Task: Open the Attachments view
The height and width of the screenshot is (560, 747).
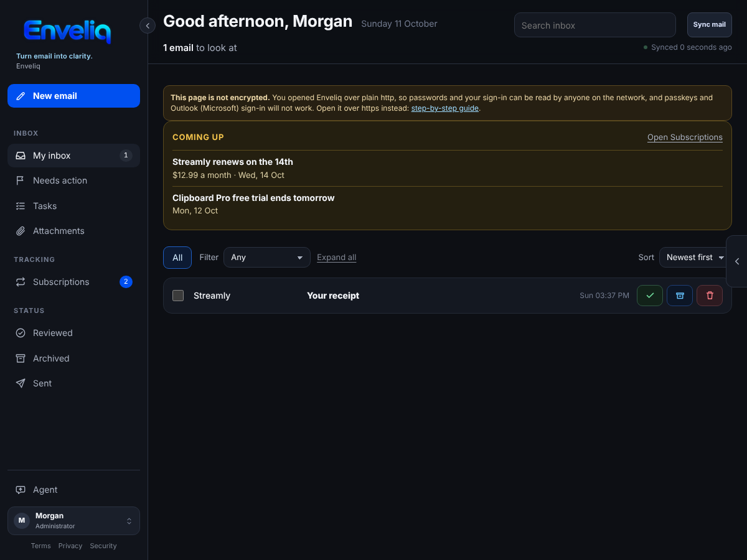Action: (73, 231)
